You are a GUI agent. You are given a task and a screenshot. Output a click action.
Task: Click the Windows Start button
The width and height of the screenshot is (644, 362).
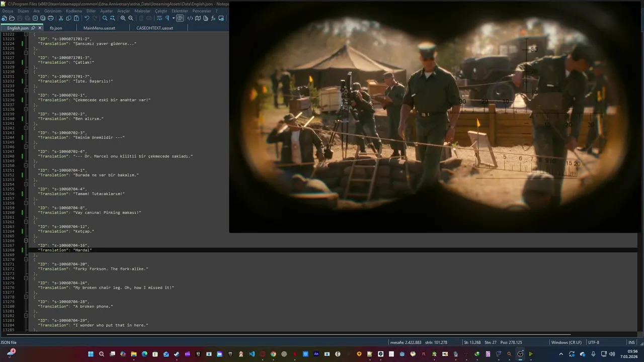tap(91, 354)
